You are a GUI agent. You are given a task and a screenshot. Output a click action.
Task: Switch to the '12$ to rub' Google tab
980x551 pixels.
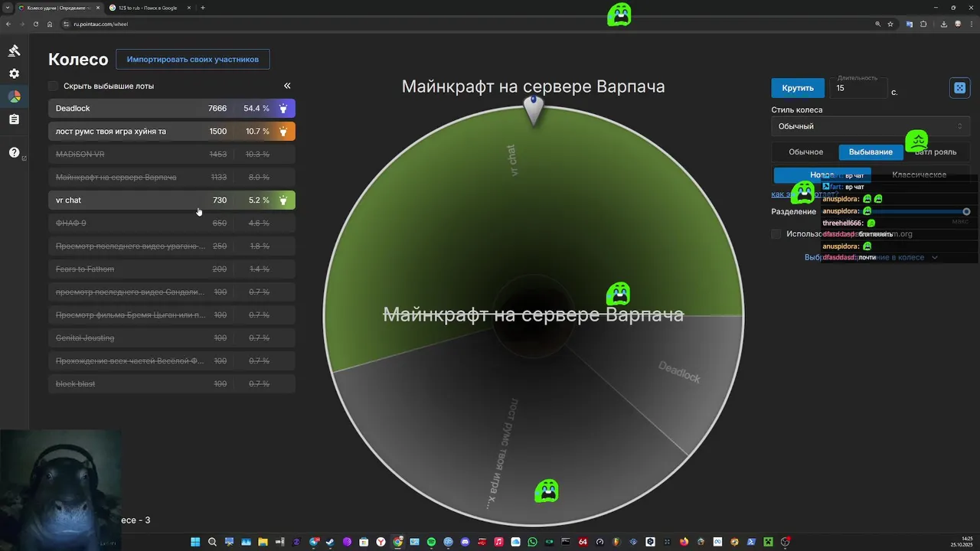(x=148, y=8)
